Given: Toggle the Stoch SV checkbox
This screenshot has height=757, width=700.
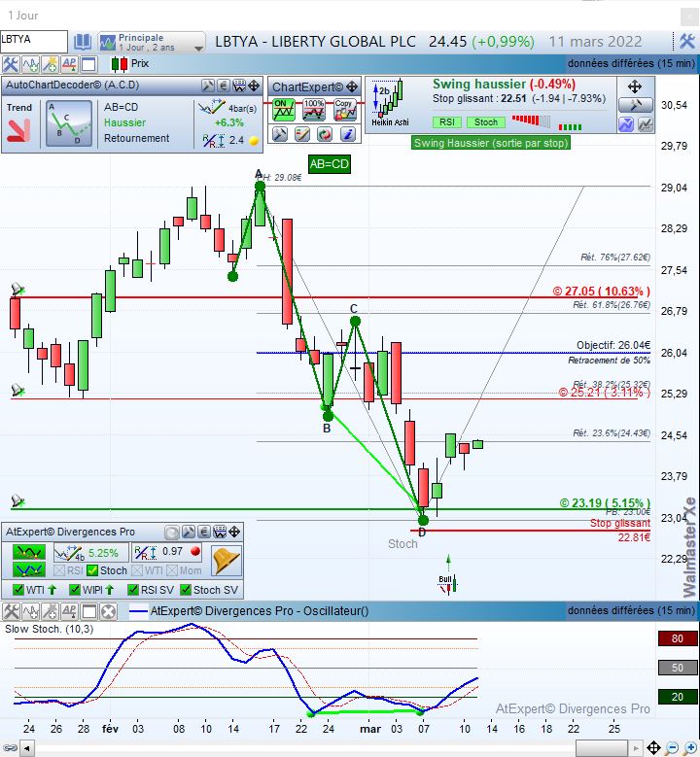Looking at the screenshot, I should pyautogui.click(x=186, y=590).
